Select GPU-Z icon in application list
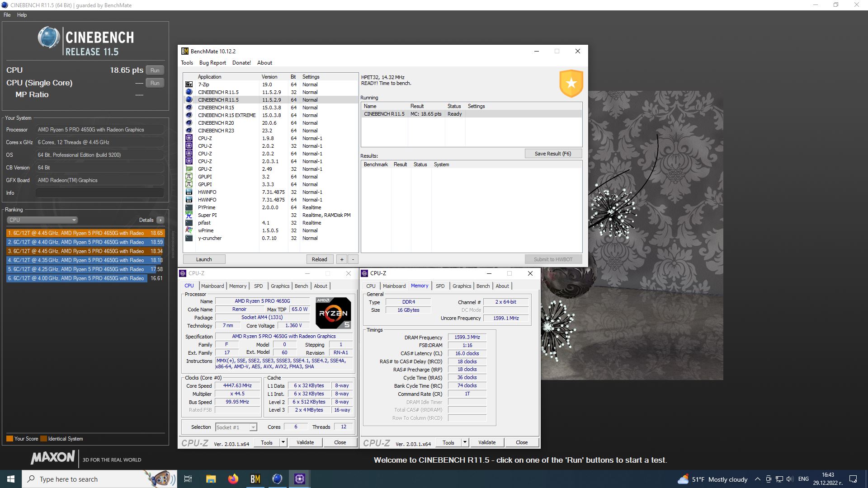Screen dimensions: 868x488 (189, 169)
